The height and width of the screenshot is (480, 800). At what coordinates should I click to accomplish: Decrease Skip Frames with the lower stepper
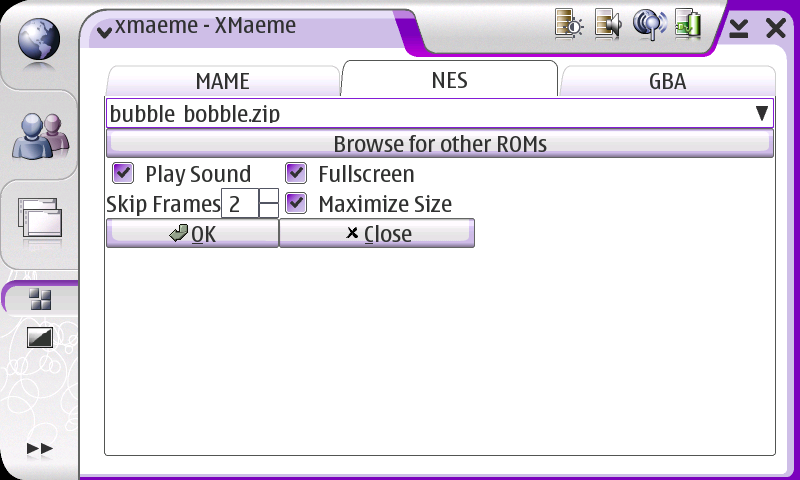point(269,211)
